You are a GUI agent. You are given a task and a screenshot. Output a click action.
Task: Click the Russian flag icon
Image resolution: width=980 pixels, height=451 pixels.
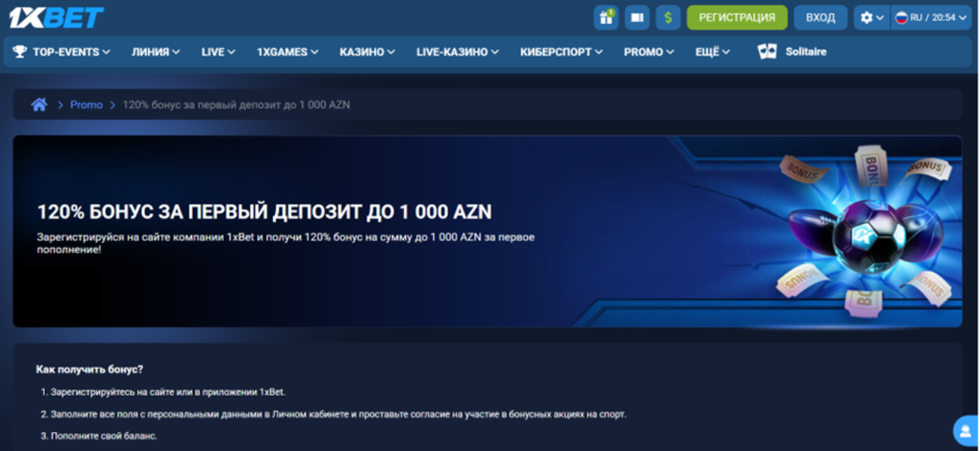click(x=901, y=17)
